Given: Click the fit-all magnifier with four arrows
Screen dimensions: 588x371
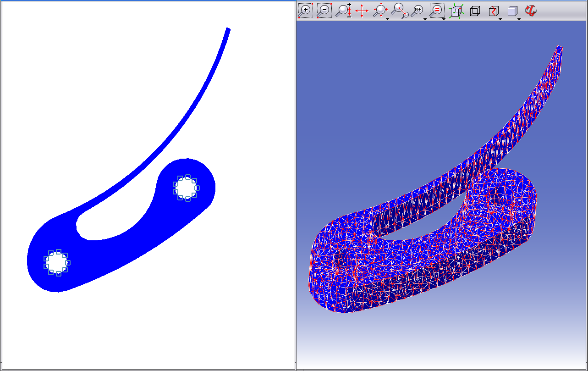Looking at the screenshot, I should 379,11.
